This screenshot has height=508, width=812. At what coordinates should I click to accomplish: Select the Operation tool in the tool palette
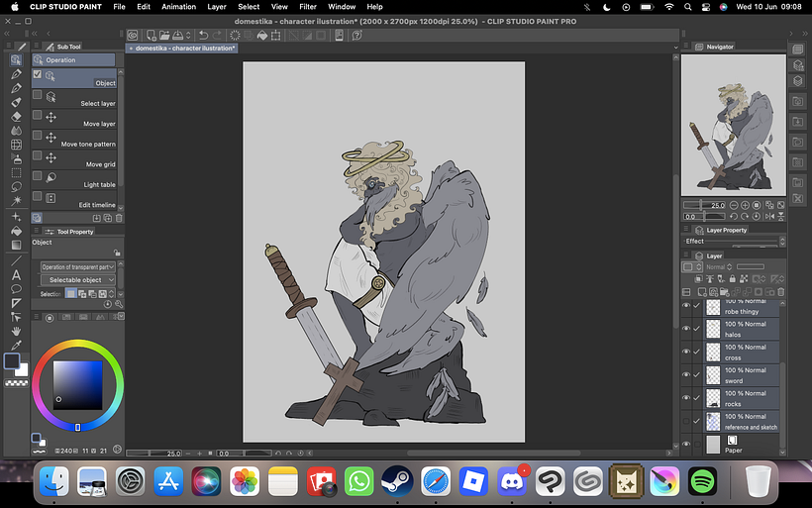(16, 60)
